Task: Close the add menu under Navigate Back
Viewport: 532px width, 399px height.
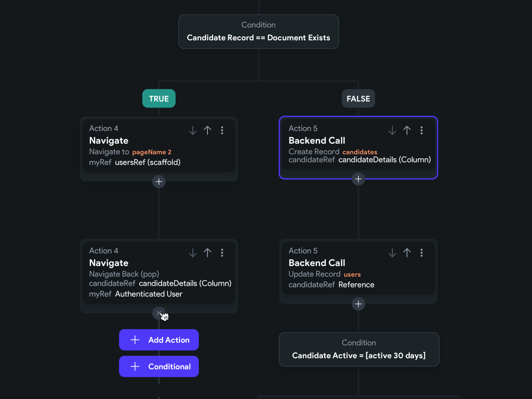Action: click(159, 313)
